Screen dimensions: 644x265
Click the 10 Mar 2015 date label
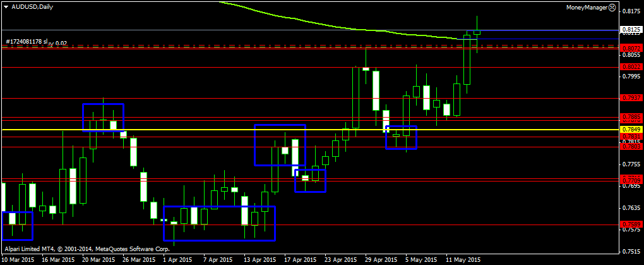[x=17, y=260]
